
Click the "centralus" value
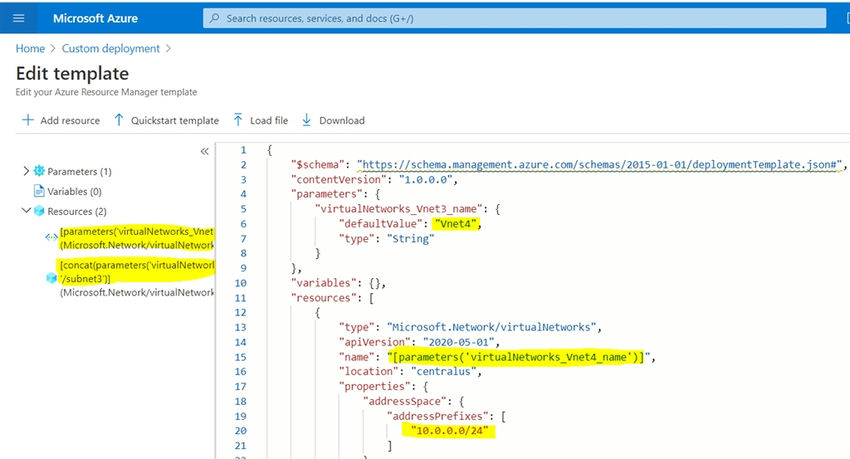click(443, 372)
